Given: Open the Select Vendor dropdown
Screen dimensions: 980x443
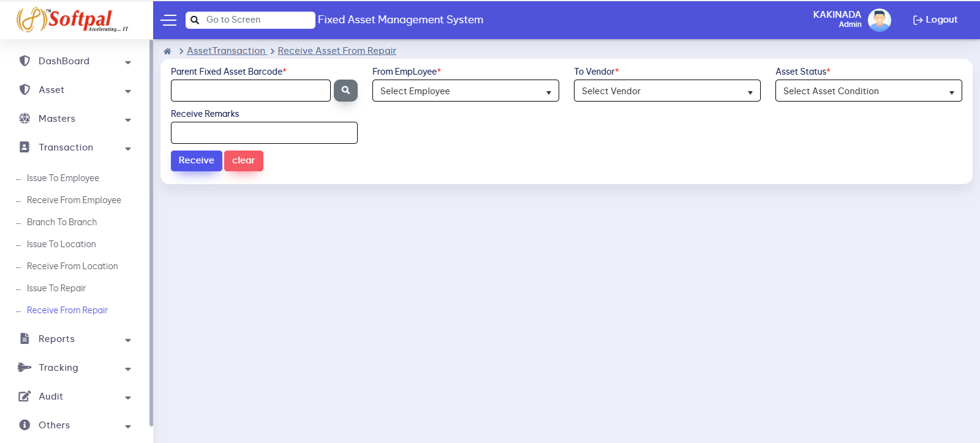Looking at the screenshot, I should [x=667, y=91].
